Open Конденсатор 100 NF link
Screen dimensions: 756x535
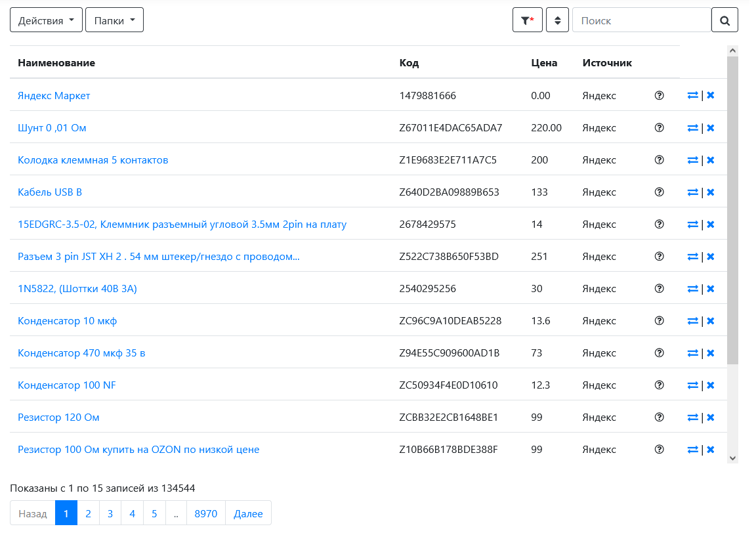pyautogui.click(x=67, y=385)
